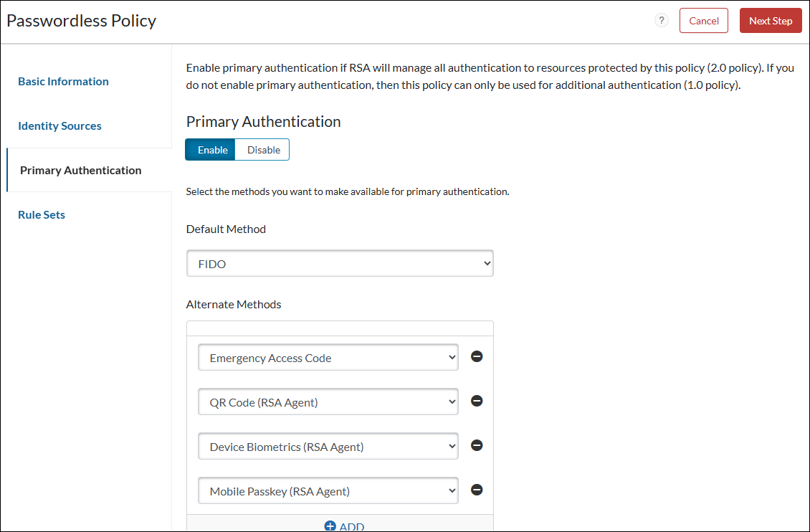The image size is (810, 532).
Task: Remove the Device Biometrics alternate method
Action: pyautogui.click(x=477, y=445)
